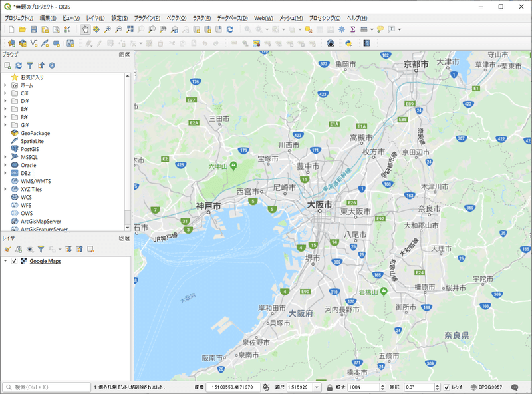Save the project with the floppy disk icon

coord(34,29)
